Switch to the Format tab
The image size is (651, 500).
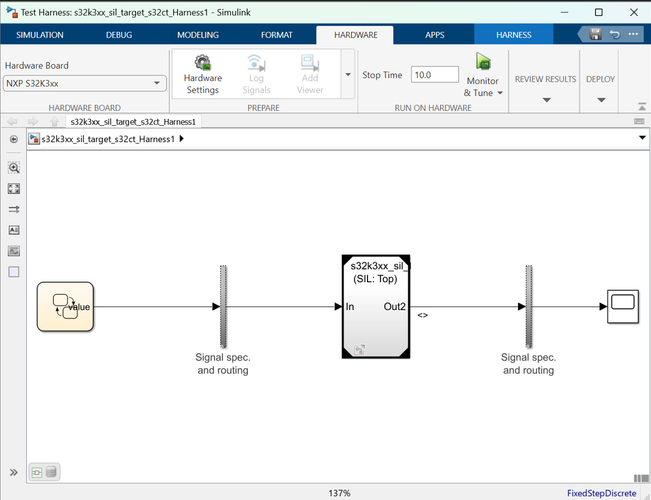pyautogui.click(x=277, y=35)
